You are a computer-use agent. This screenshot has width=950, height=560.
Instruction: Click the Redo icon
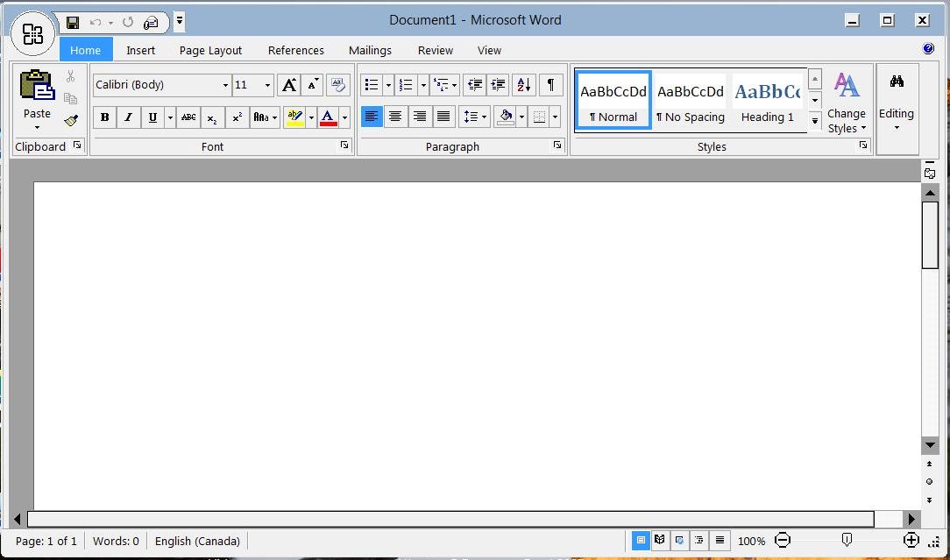128,23
